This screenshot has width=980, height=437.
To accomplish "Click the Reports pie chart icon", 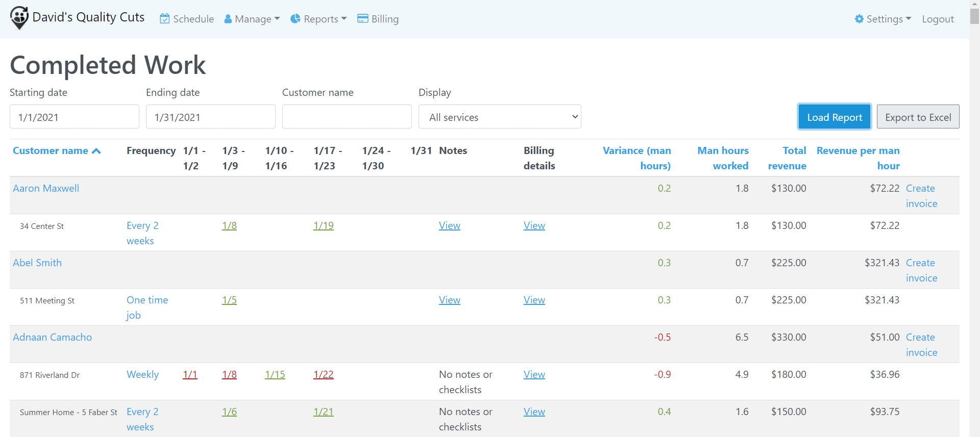I will (x=295, y=19).
